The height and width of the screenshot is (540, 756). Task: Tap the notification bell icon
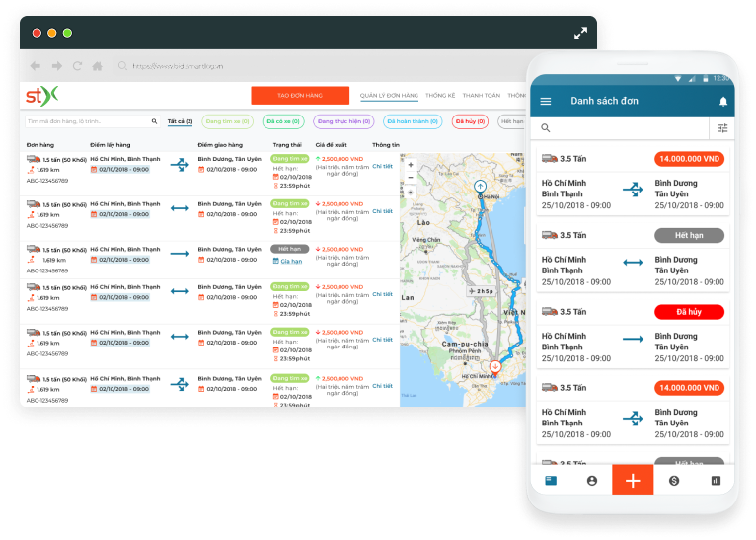[x=723, y=102]
